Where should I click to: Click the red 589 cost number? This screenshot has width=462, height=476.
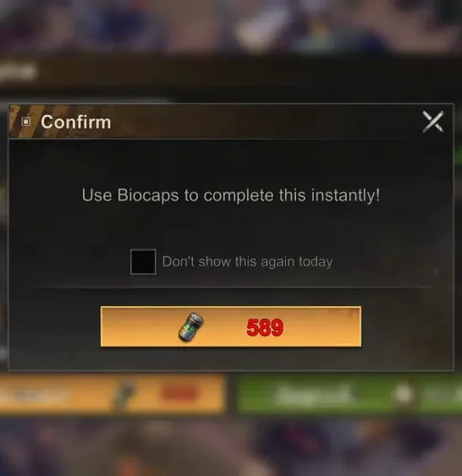[x=265, y=328]
